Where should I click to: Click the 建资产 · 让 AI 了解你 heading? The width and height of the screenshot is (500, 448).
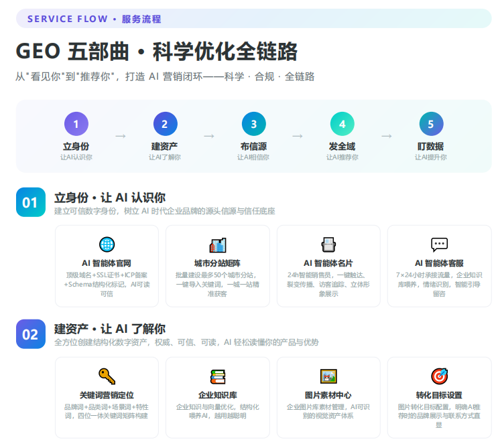(x=110, y=329)
